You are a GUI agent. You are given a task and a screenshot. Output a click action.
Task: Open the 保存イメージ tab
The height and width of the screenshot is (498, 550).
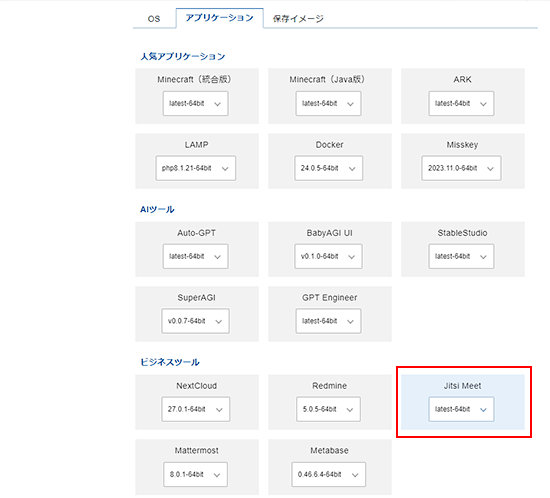[x=298, y=19]
